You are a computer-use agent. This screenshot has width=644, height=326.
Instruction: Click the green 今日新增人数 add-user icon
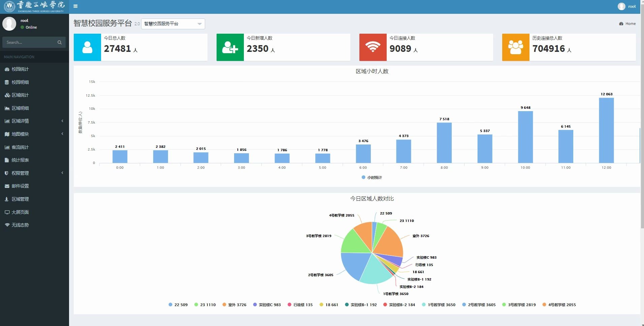[x=230, y=47]
